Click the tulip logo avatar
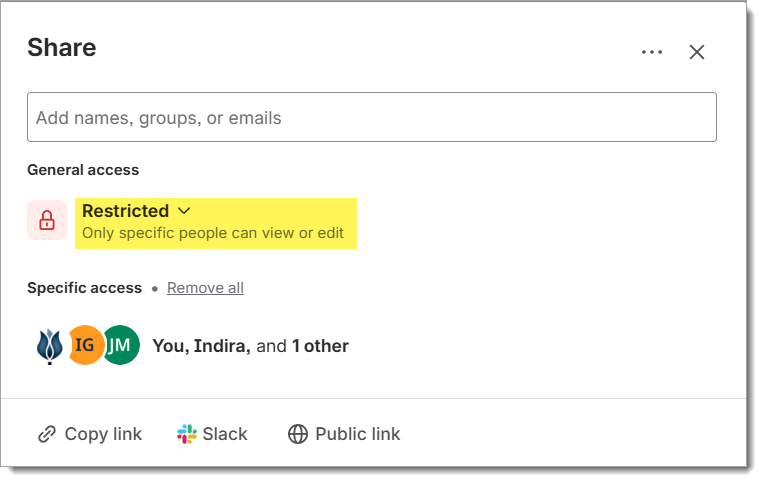The width and height of the screenshot is (762, 482). [49, 345]
